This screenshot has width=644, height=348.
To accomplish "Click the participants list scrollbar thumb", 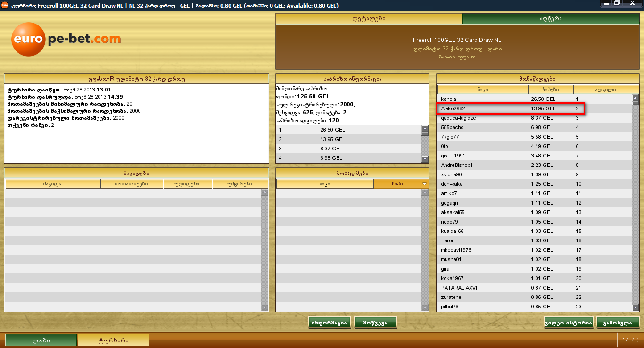I will pyautogui.click(x=635, y=103).
